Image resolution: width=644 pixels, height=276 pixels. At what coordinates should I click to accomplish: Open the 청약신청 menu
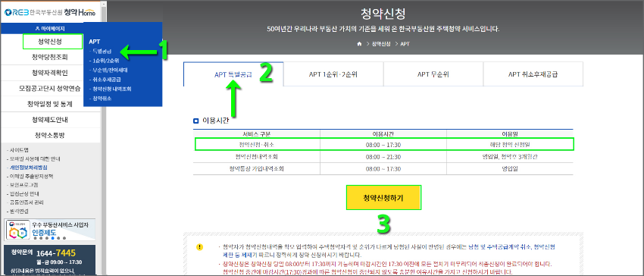[52, 42]
